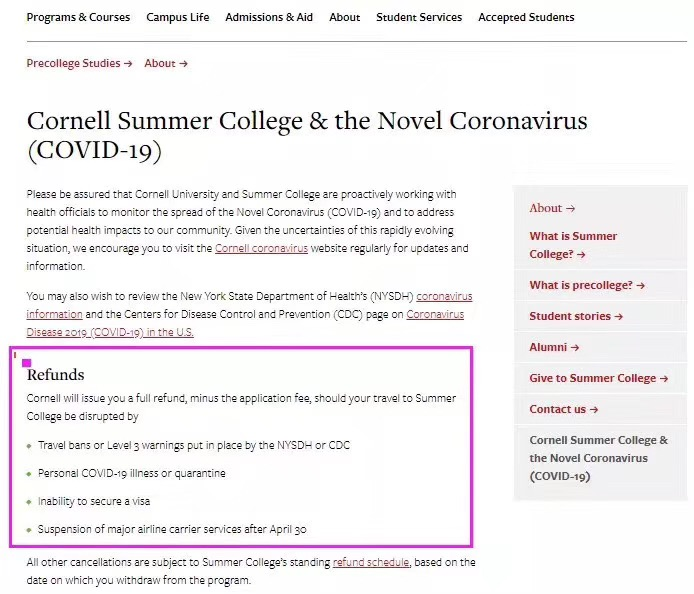Image resolution: width=694 pixels, height=594 pixels.
Task: Click the About heading in the sidebar
Action: pyautogui.click(x=552, y=208)
